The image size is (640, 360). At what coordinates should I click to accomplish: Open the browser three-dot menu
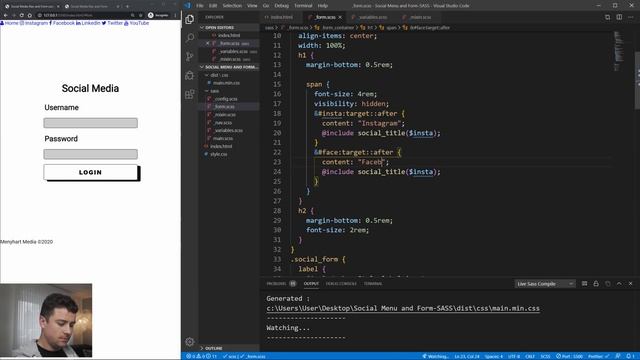pyautogui.click(x=176, y=15)
